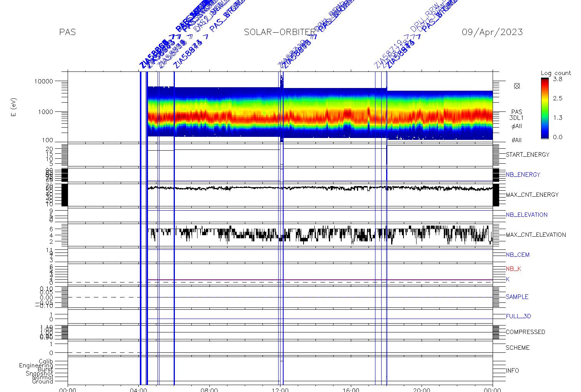Click the MAX_CNT_ELEVATION panel label
This screenshot has height=392, width=581.
[536, 235]
